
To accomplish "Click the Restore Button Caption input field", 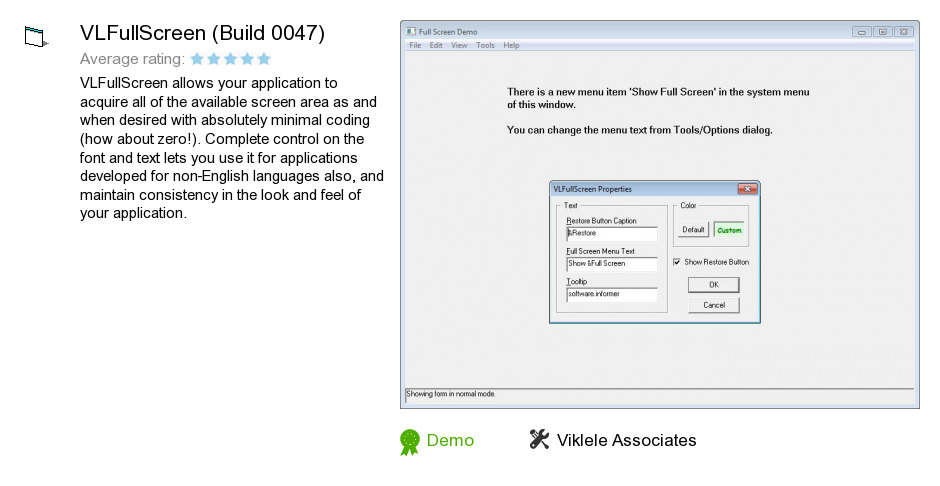I will (611, 233).
